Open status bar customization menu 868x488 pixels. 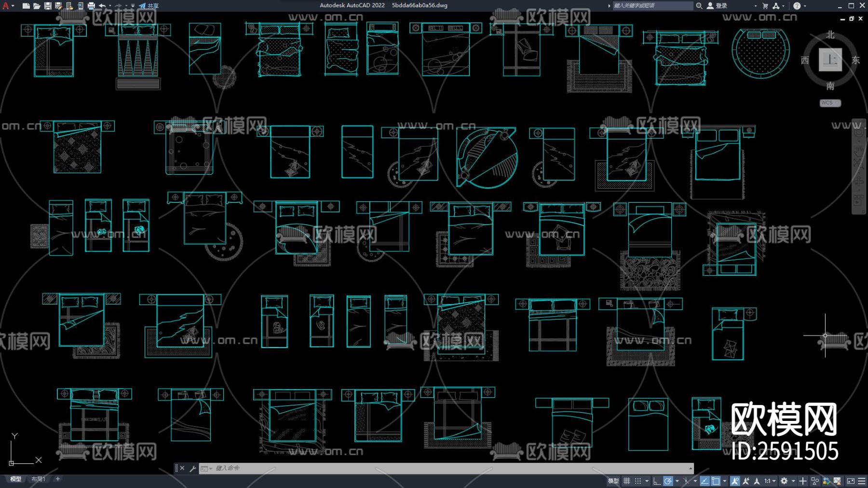(x=862, y=481)
